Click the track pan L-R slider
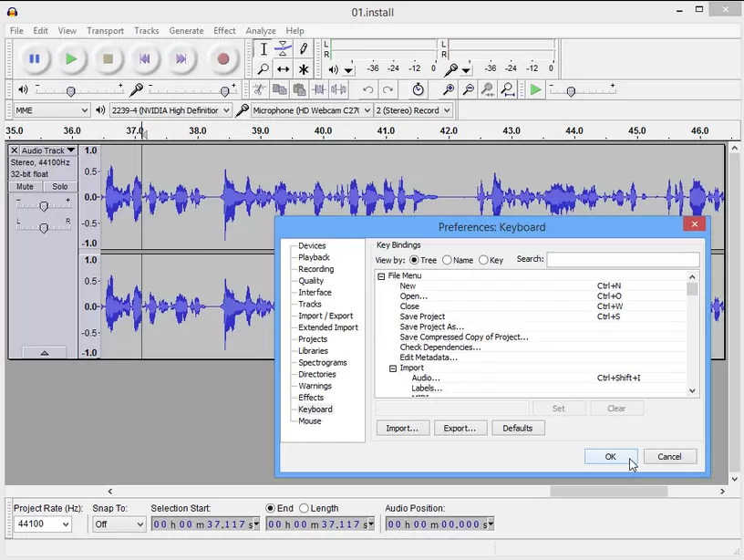The height and width of the screenshot is (560, 744). tap(43, 228)
